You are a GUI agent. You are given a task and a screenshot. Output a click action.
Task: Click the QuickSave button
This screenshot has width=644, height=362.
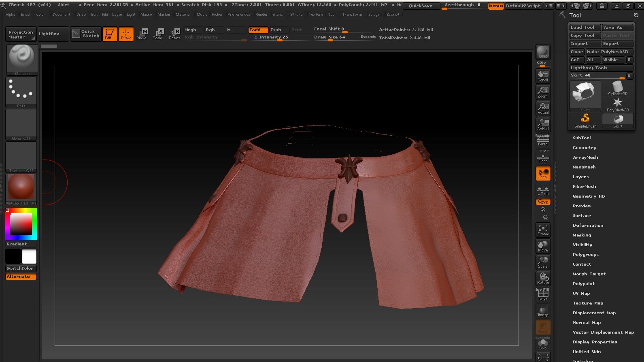click(x=421, y=6)
